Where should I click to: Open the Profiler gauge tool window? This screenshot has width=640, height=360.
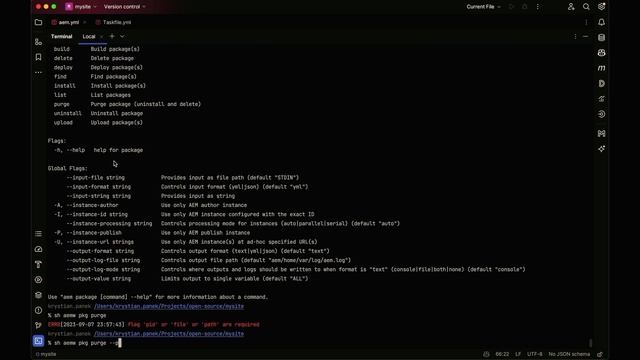tap(38, 249)
